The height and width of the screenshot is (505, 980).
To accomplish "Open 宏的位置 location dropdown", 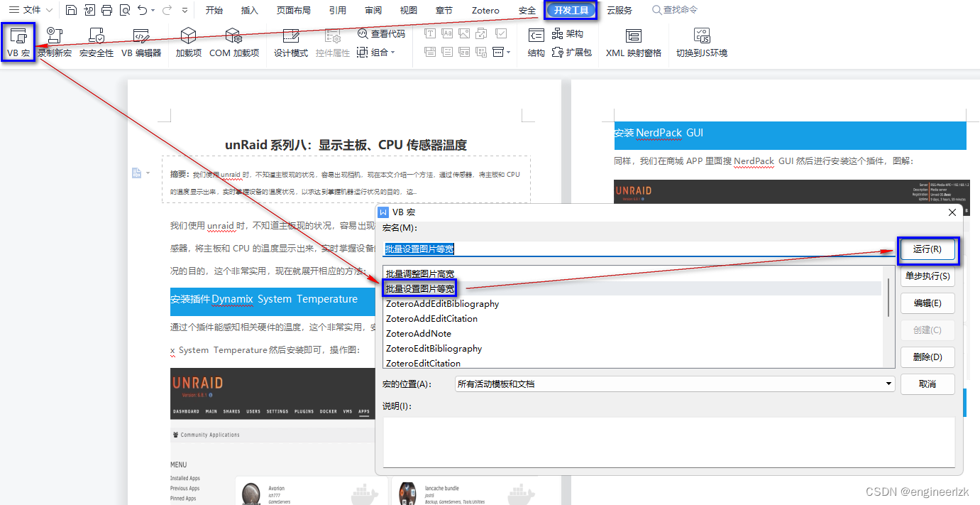I will (674, 384).
